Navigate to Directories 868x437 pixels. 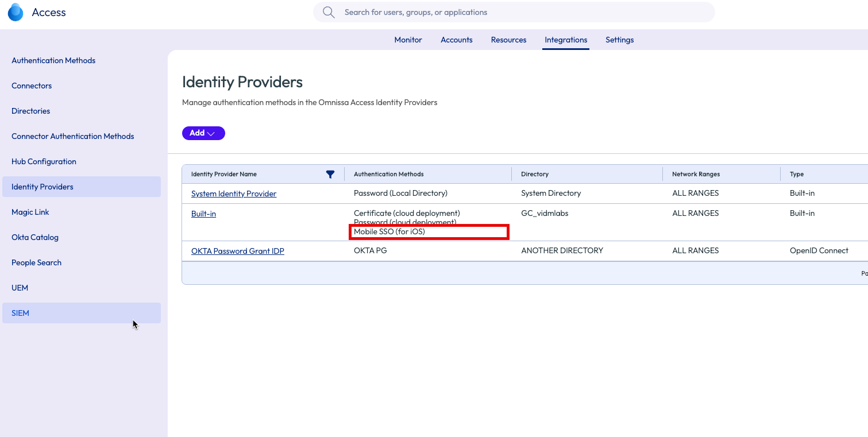(30, 111)
